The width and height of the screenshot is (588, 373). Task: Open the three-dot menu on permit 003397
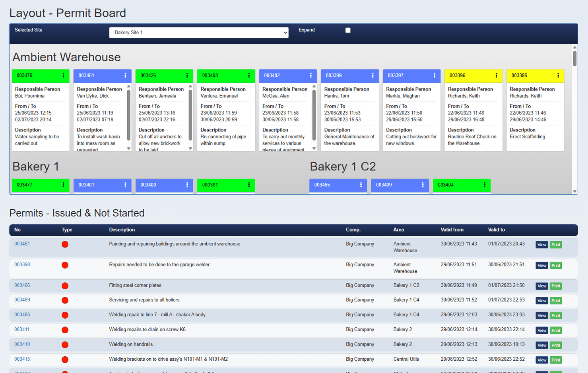click(x=435, y=76)
